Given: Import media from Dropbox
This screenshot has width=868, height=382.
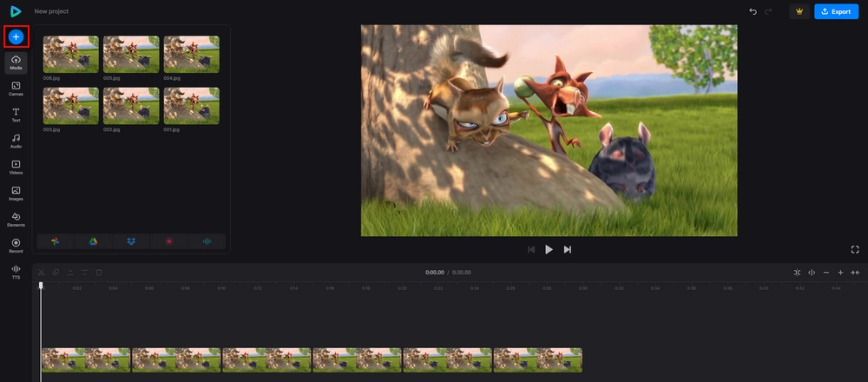Looking at the screenshot, I should (x=131, y=241).
